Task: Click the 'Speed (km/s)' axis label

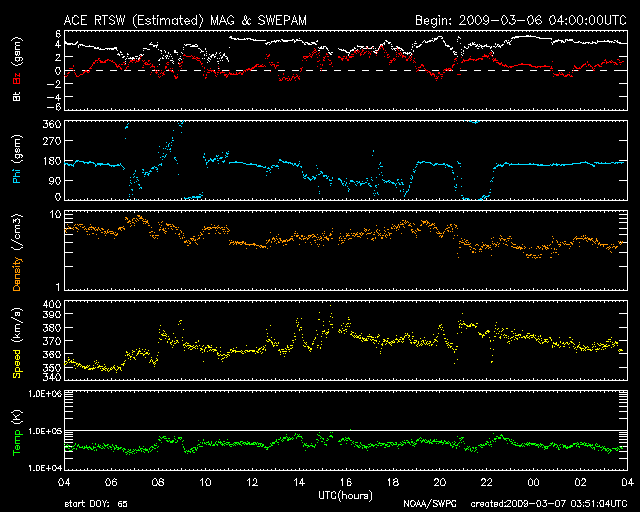Action: (x=17, y=343)
